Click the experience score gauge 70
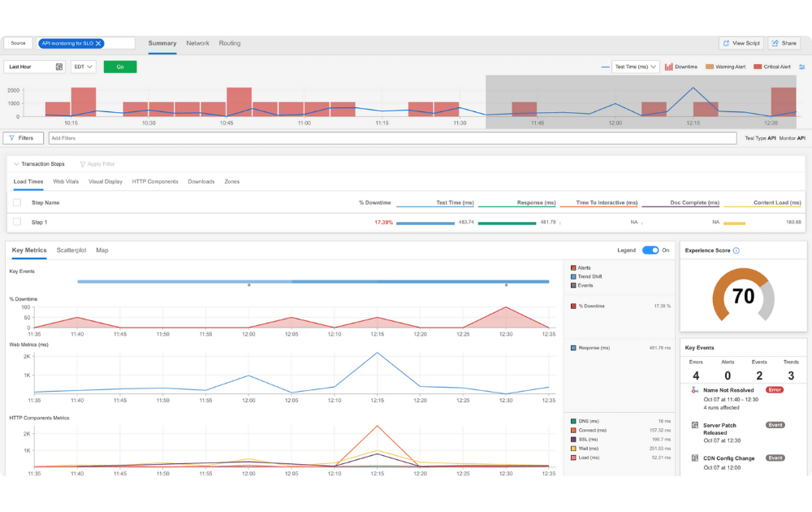Viewport: 812px width, 512px height. [743, 296]
